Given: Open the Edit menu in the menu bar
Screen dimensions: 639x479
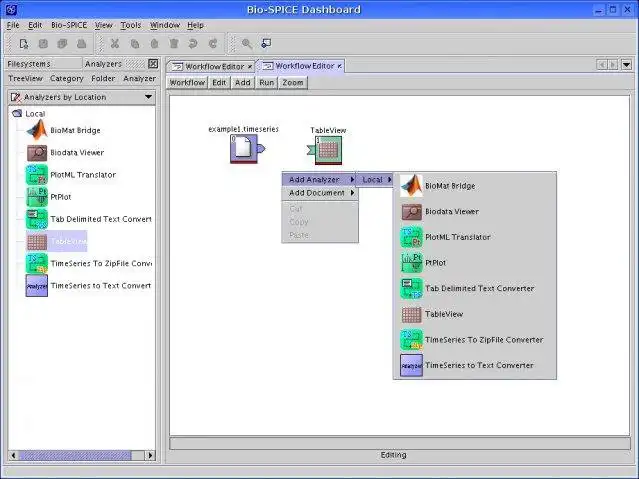Looking at the screenshot, I should click(x=35, y=25).
